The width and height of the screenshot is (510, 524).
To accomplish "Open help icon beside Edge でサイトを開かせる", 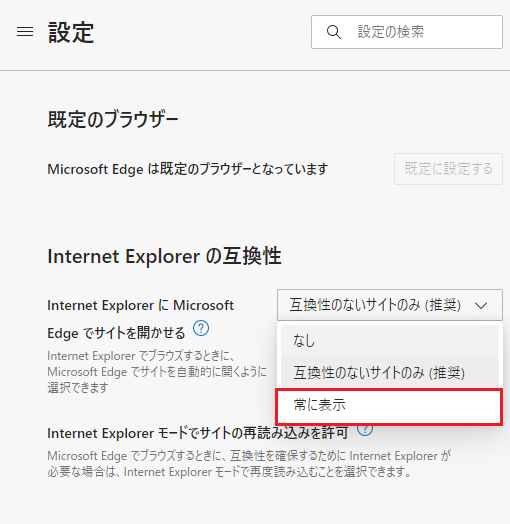I will pos(201,329).
